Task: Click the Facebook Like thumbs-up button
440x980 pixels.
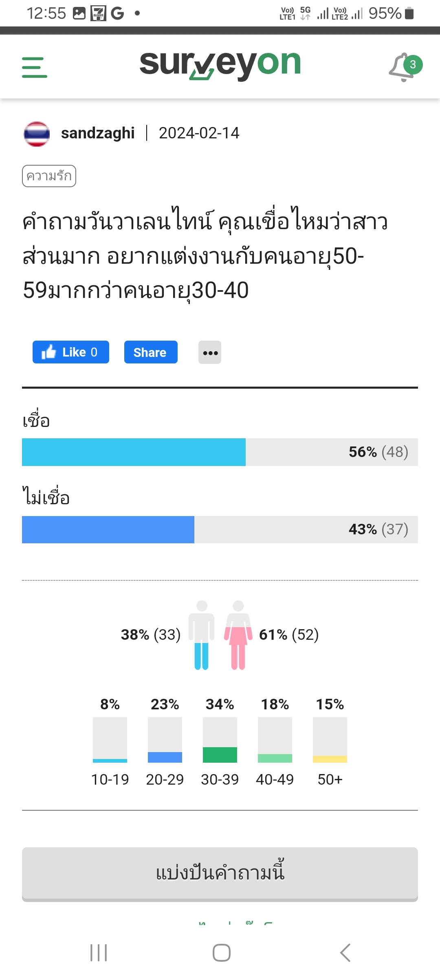Action: pyautogui.click(x=71, y=352)
